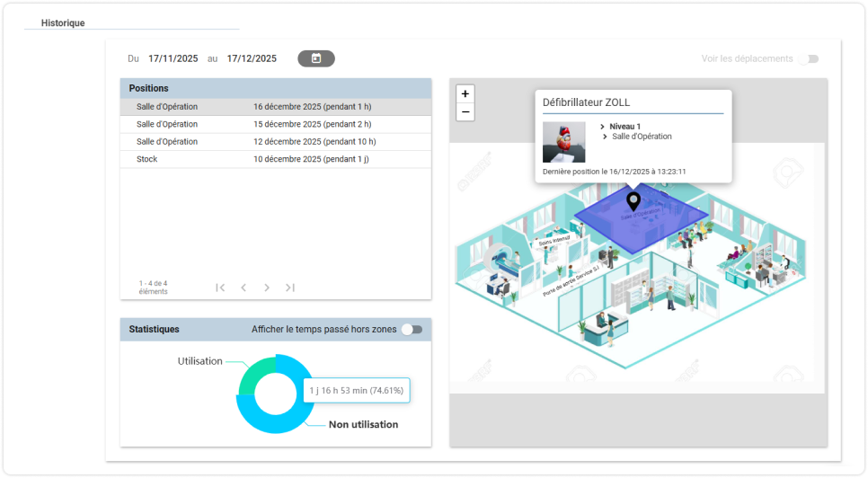Select the Stock position row
Image resolution: width=868 pixels, height=478 pixels.
(x=276, y=159)
